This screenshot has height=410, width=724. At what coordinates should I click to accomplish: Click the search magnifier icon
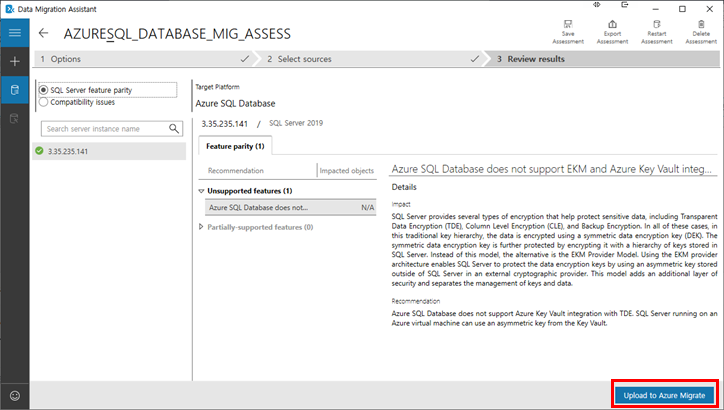point(174,129)
